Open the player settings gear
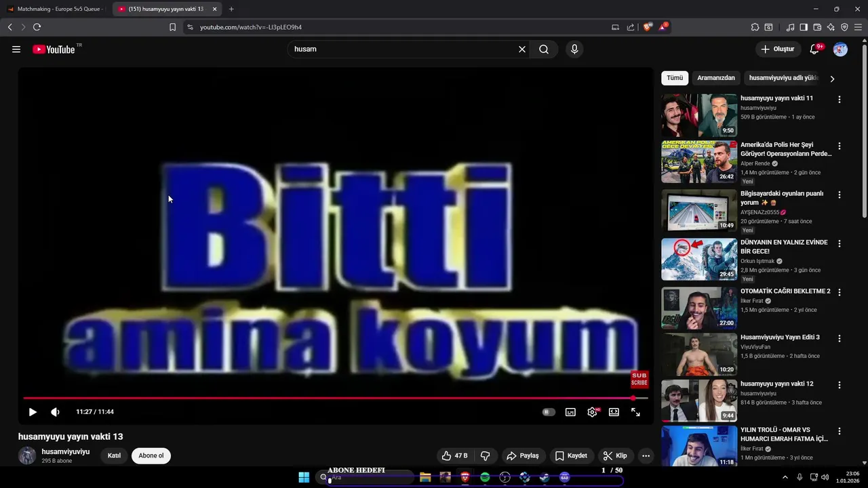This screenshot has width=868, height=488. click(592, 412)
